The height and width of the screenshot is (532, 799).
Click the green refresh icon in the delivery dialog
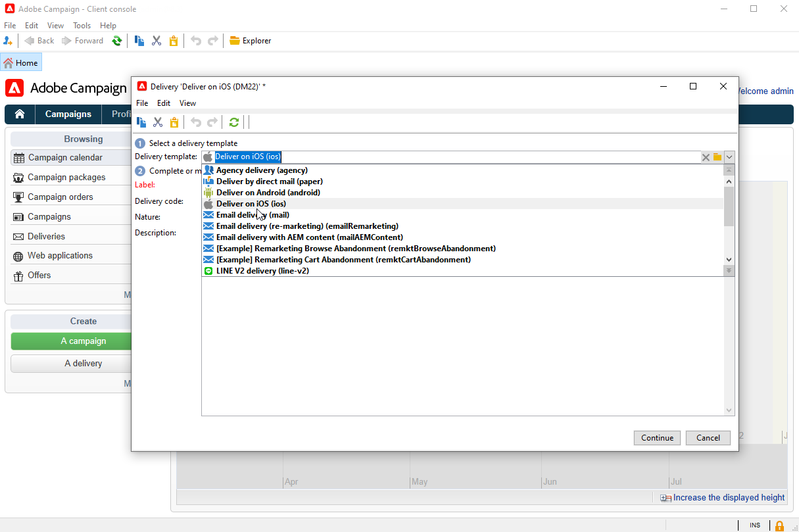tap(234, 122)
